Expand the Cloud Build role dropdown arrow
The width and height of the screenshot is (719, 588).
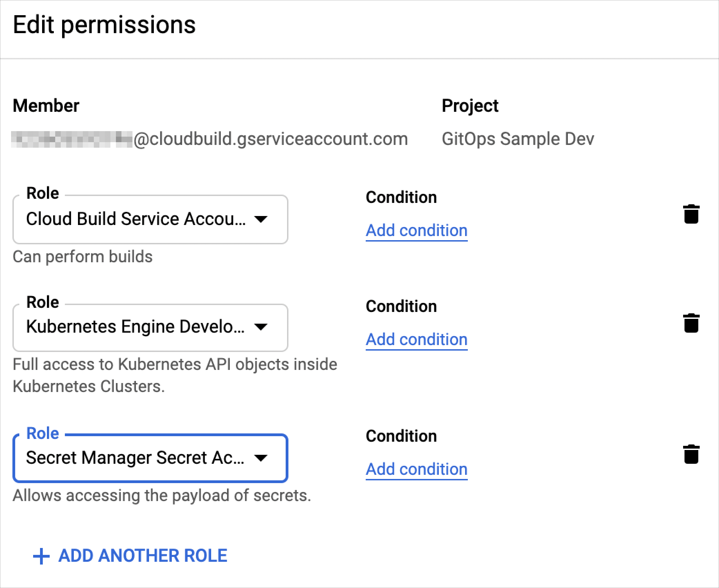click(x=260, y=219)
